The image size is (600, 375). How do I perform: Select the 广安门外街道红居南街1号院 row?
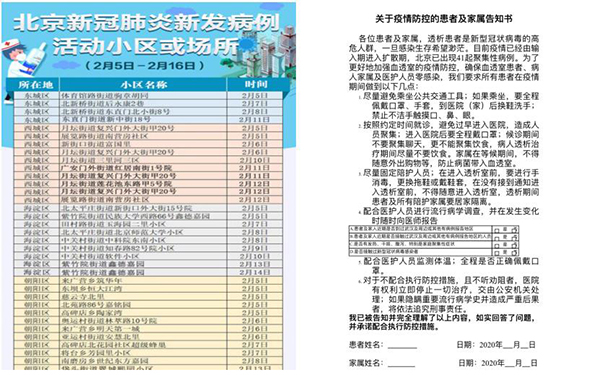148,168
